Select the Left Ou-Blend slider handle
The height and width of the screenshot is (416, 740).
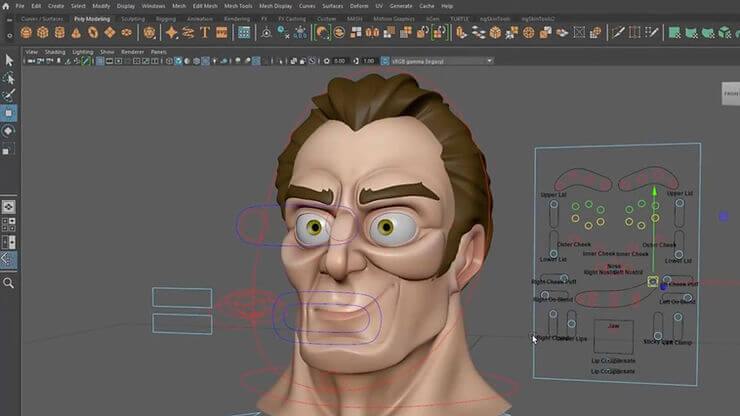[688, 297]
